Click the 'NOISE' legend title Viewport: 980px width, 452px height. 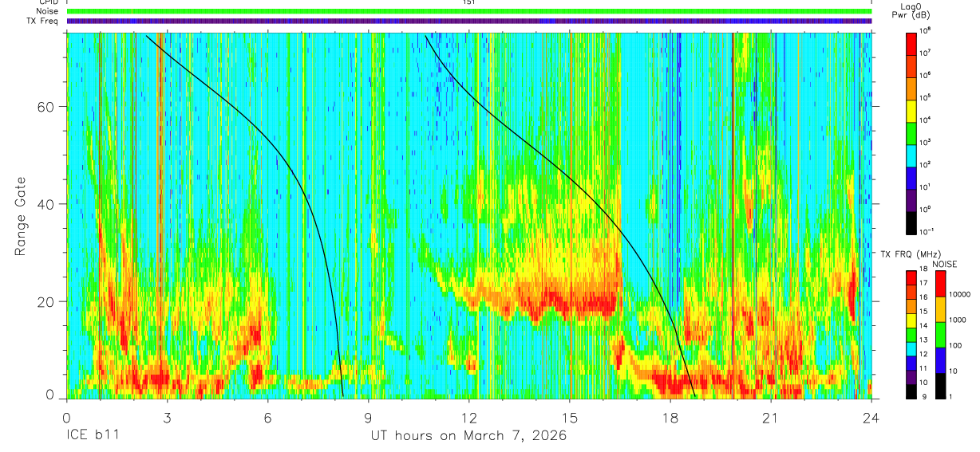click(x=944, y=264)
